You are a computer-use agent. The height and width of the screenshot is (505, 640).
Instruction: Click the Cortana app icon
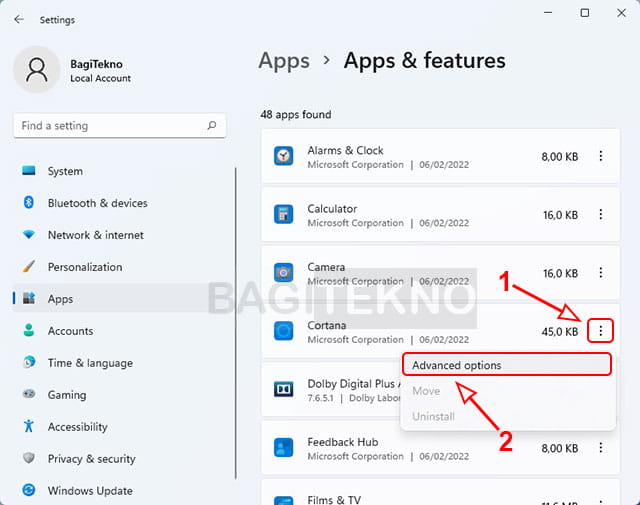click(x=283, y=331)
